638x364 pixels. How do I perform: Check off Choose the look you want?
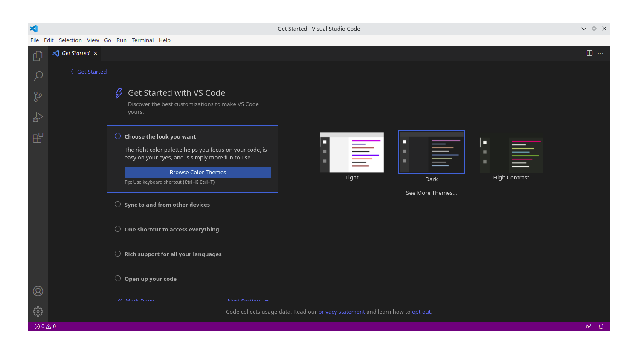coord(118,136)
